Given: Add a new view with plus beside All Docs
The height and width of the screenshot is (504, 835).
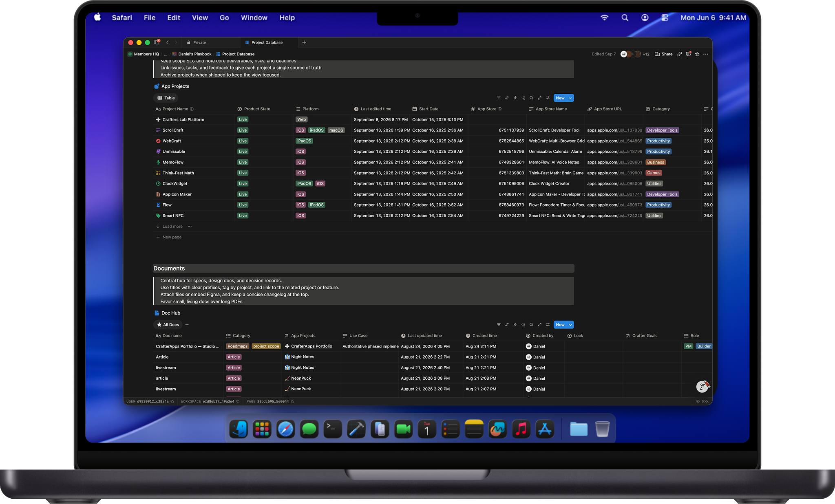Looking at the screenshot, I should tap(187, 325).
